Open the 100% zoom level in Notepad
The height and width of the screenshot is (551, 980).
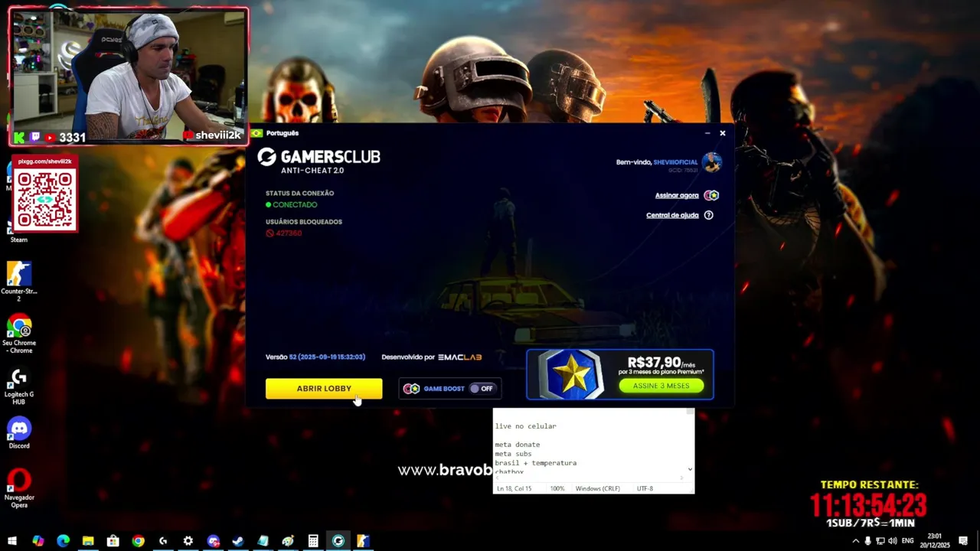[x=557, y=488]
